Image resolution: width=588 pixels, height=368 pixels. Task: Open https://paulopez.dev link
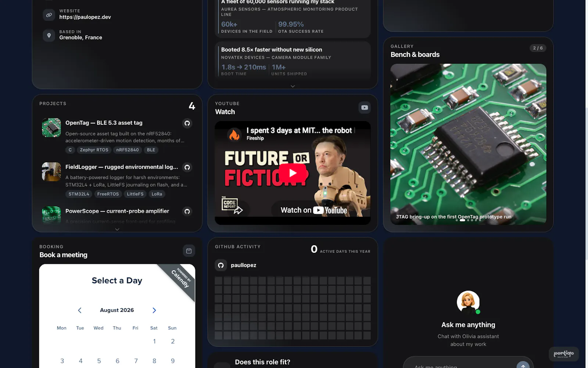pyautogui.click(x=85, y=17)
